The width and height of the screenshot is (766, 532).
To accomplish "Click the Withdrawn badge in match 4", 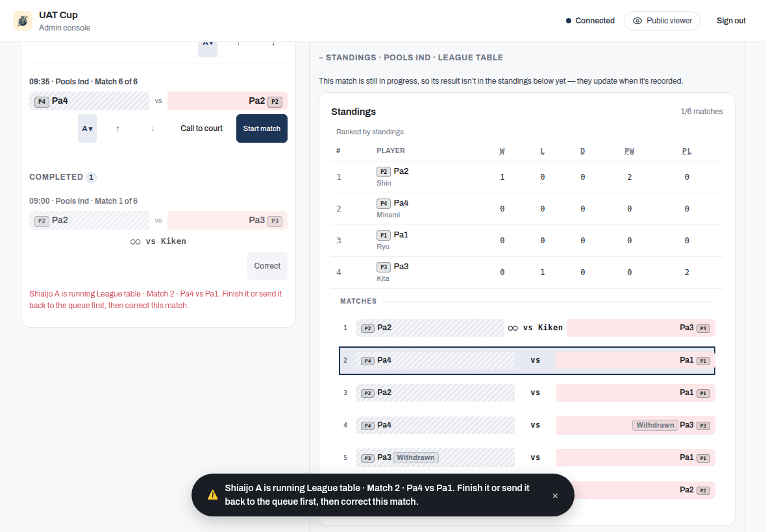I will 655,425.
